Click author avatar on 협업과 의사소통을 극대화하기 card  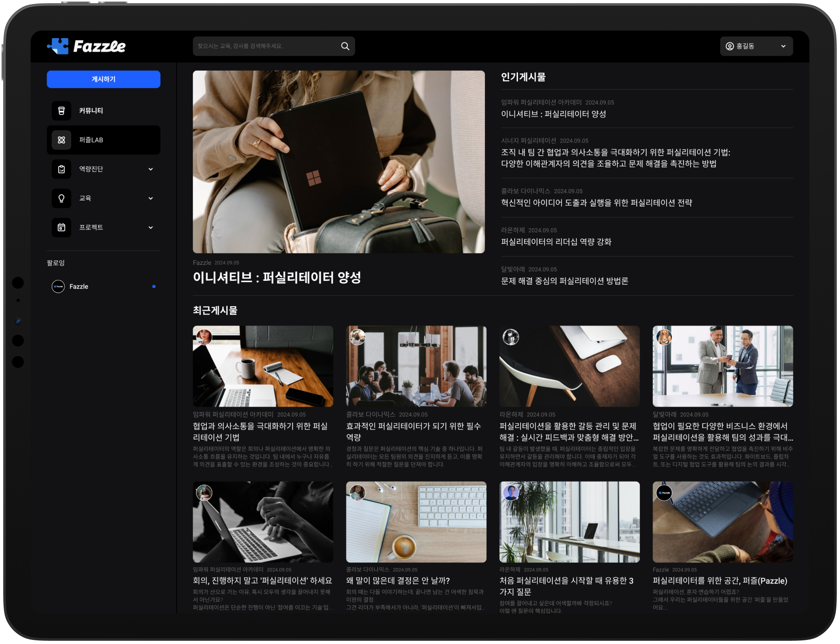(204, 337)
